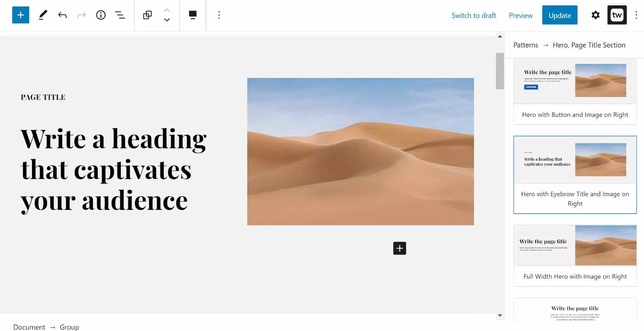Click the black add block button below image

(399, 248)
